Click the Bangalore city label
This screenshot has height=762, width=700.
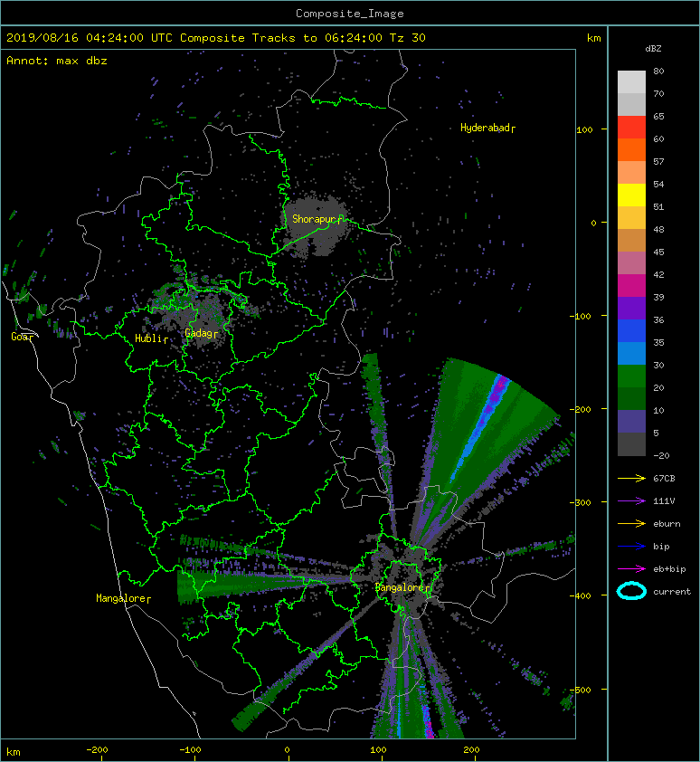click(x=402, y=587)
